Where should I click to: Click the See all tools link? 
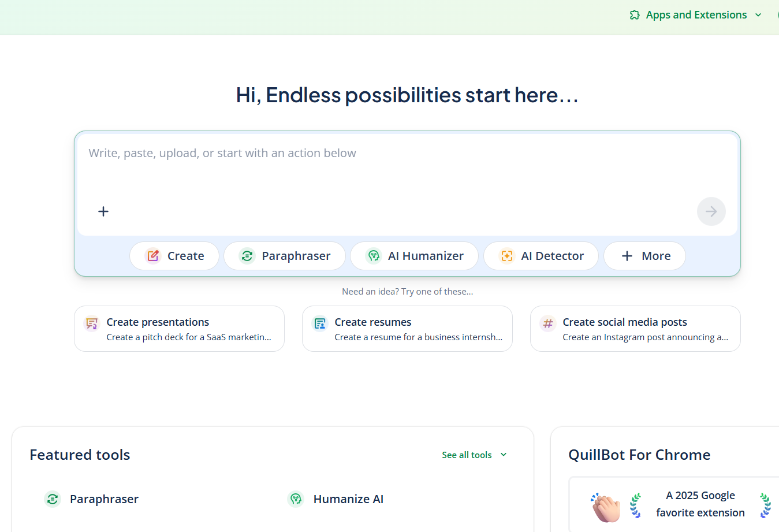tap(467, 455)
